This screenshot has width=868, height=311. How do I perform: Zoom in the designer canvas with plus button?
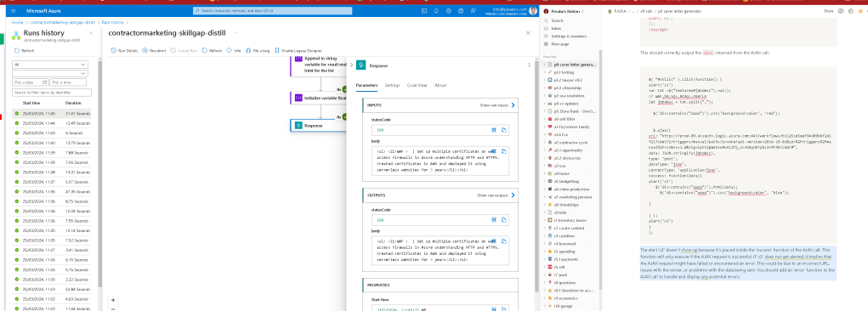coord(113,300)
